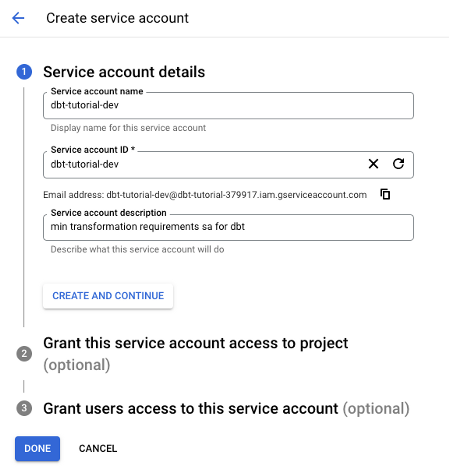Focus the Service account name field
This screenshot has width=449, height=476.
(228, 106)
